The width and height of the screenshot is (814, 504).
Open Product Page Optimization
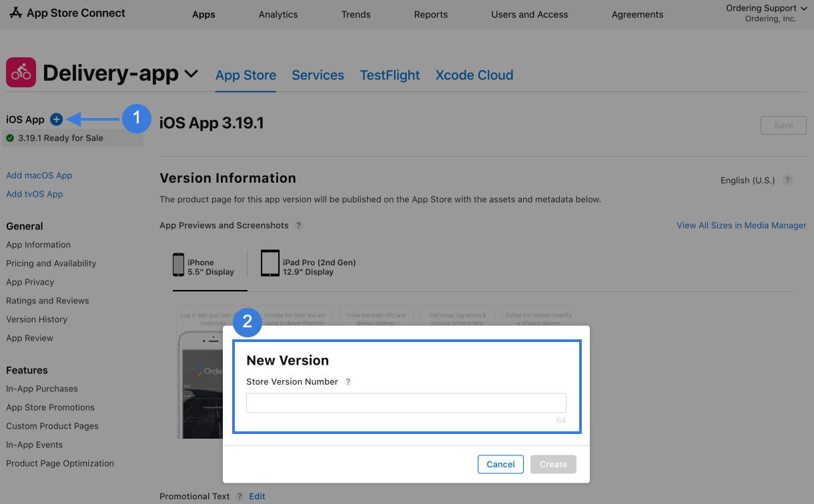click(x=60, y=463)
